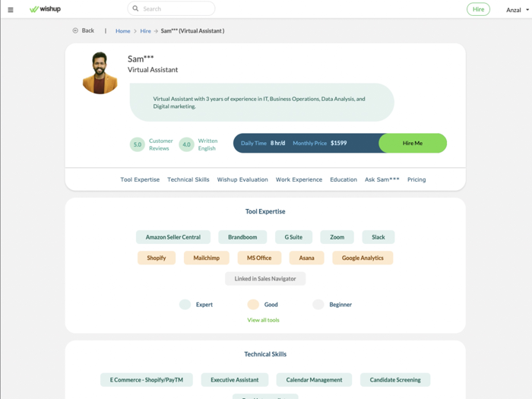532x399 pixels.
Task: Open Home breadcrumb link
Action: [123, 31]
